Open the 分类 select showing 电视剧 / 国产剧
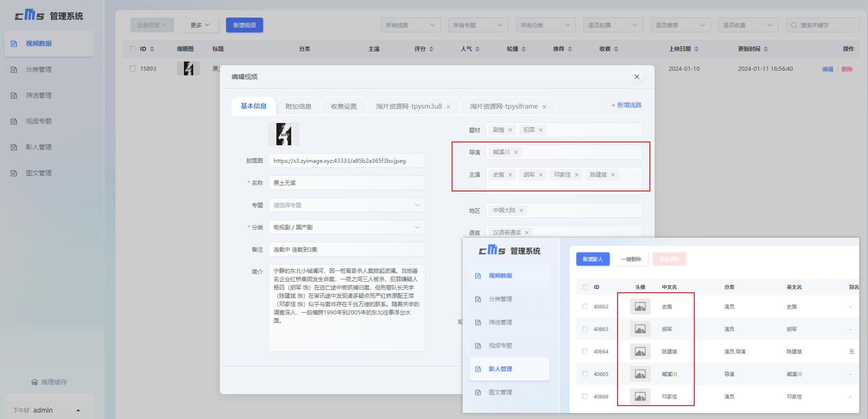 click(x=347, y=227)
